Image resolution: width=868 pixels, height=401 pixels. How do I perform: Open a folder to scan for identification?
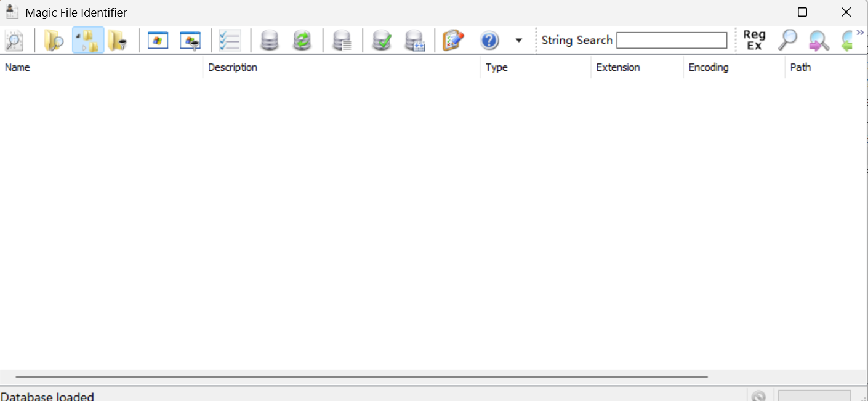click(x=53, y=40)
